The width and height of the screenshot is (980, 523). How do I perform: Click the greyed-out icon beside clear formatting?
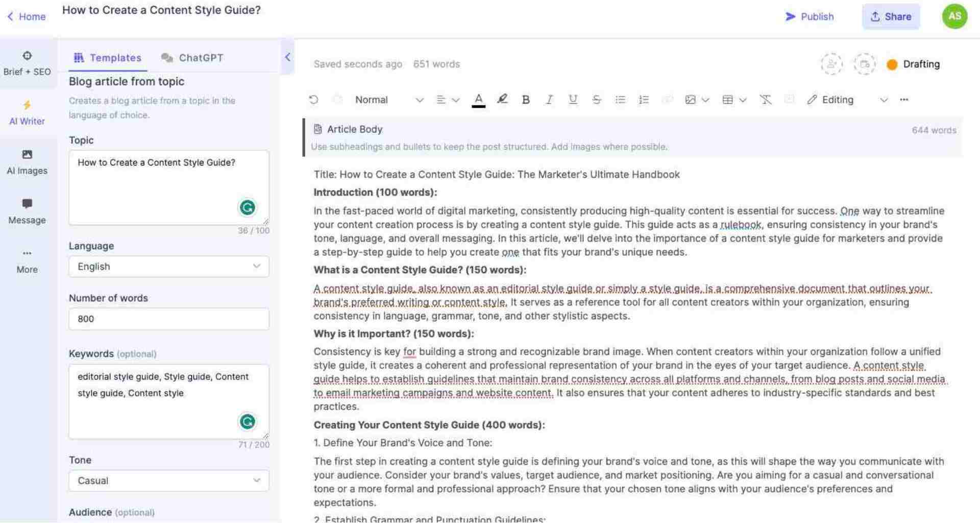click(789, 99)
